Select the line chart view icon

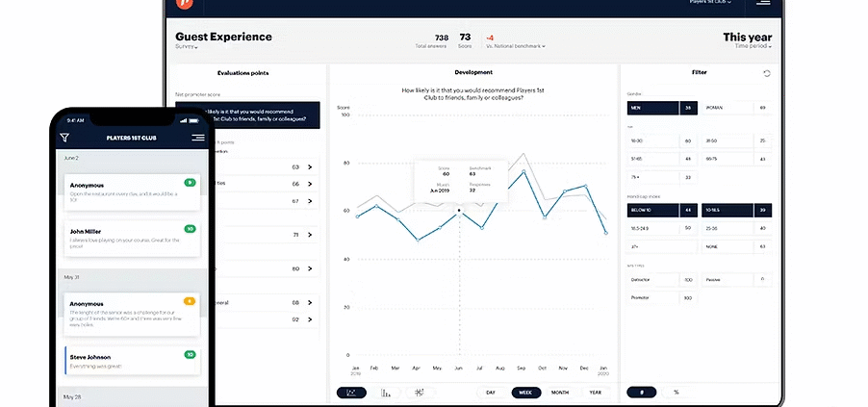(351, 393)
